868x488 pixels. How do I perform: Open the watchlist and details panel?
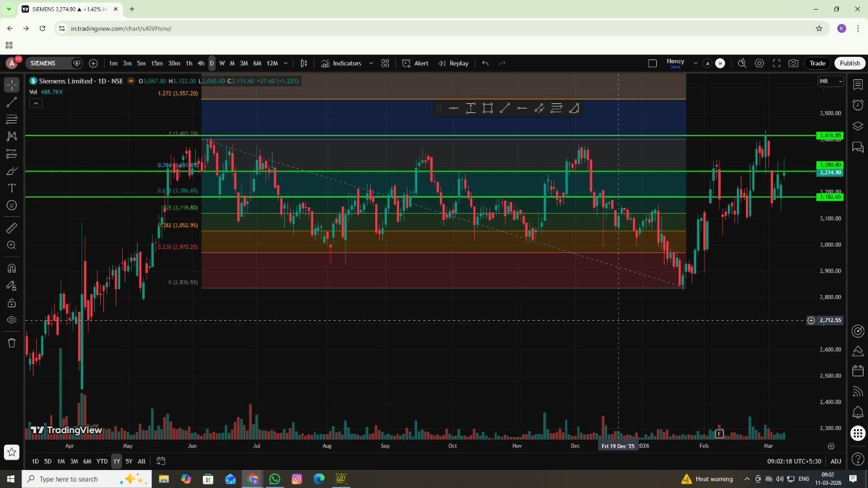tap(858, 85)
